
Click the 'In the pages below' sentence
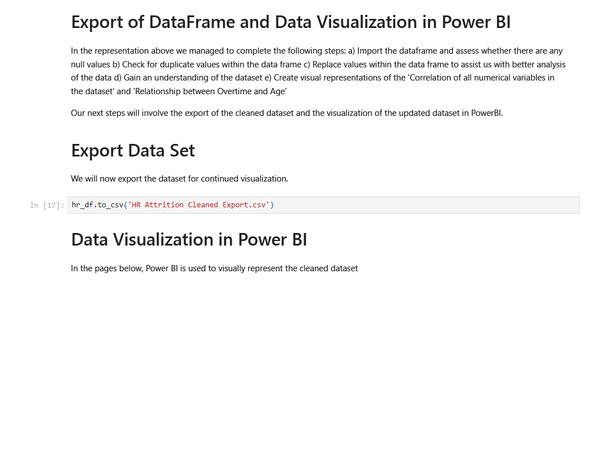214,268
